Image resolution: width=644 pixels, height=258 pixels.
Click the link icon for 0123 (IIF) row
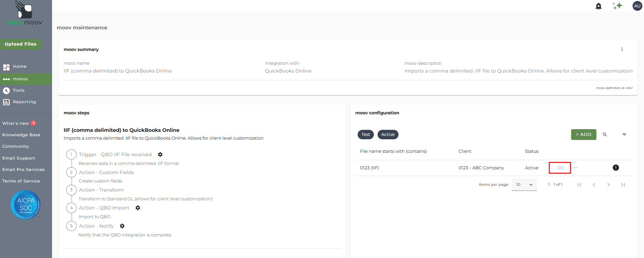tap(560, 168)
